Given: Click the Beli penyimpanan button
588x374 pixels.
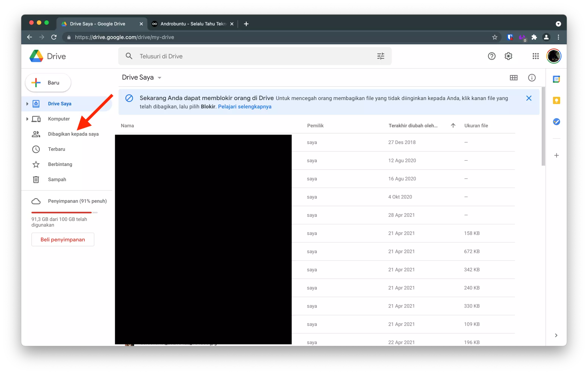Looking at the screenshot, I should pyautogui.click(x=63, y=239).
